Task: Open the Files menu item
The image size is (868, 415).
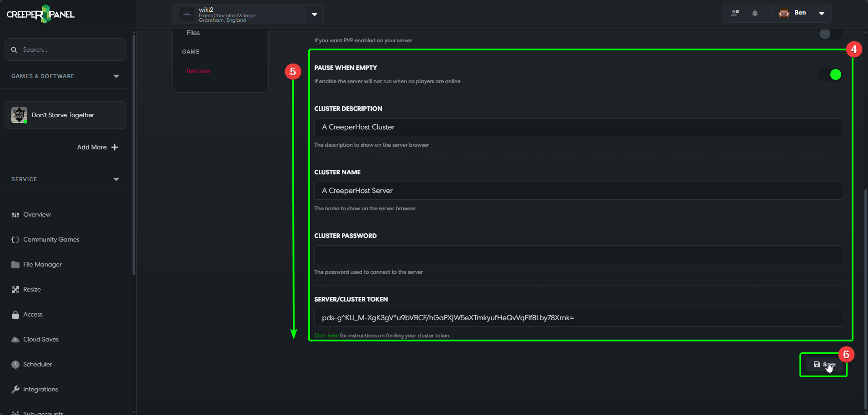Action: click(193, 32)
